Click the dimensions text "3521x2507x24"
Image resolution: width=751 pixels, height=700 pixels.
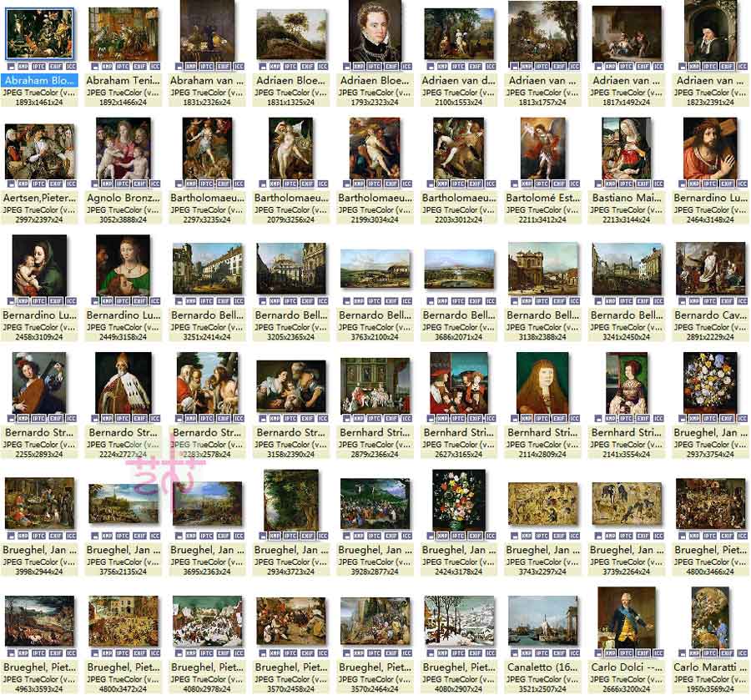[x=542, y=688]
